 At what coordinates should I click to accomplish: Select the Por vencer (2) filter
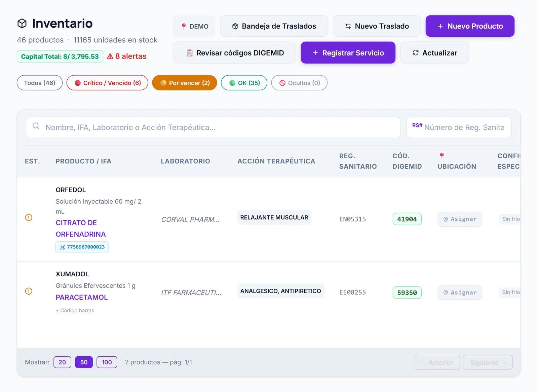tap(185, 83)
